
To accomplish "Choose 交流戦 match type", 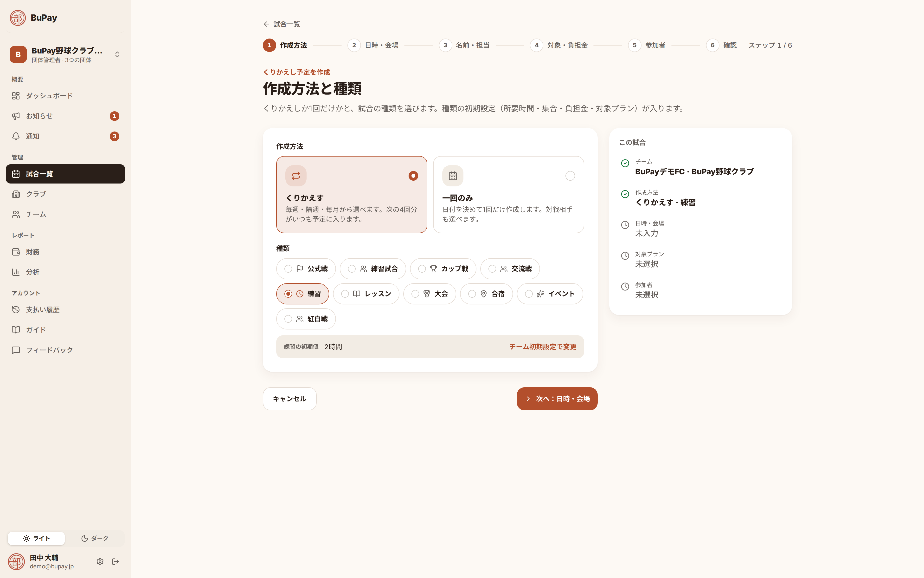I will [x=510, y=269].
